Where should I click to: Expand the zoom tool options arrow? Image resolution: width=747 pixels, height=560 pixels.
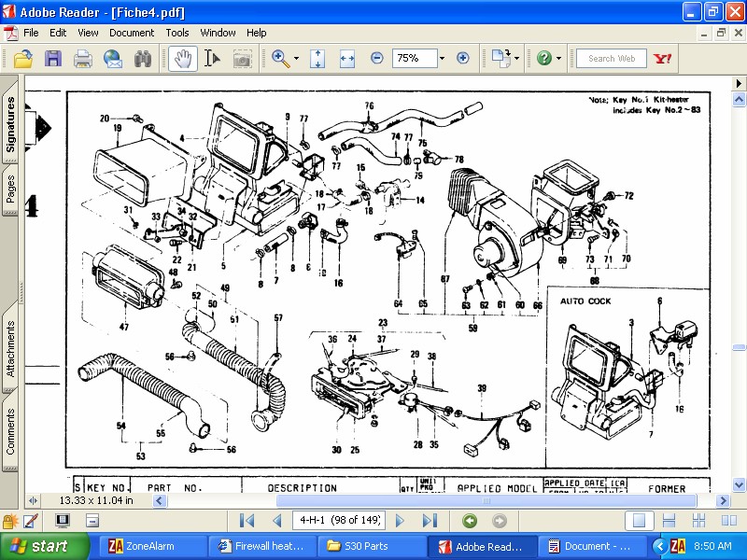(x=296, y=59)
